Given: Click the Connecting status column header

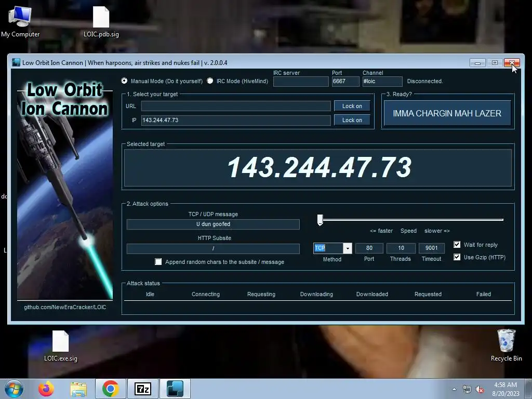Looking at the screenshot, I should click(206, 294).
